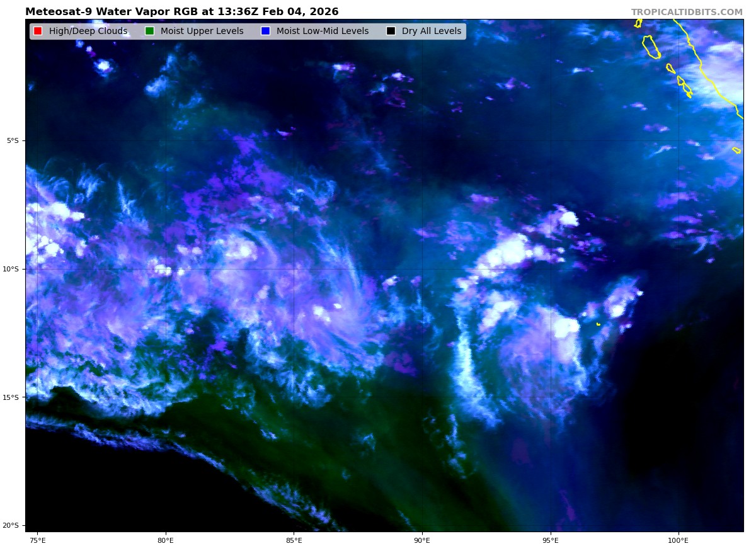756x546 pixels.
Task: Click the 75°E longitude axis label
Action: pyautogui.click(x=37, y=540)
